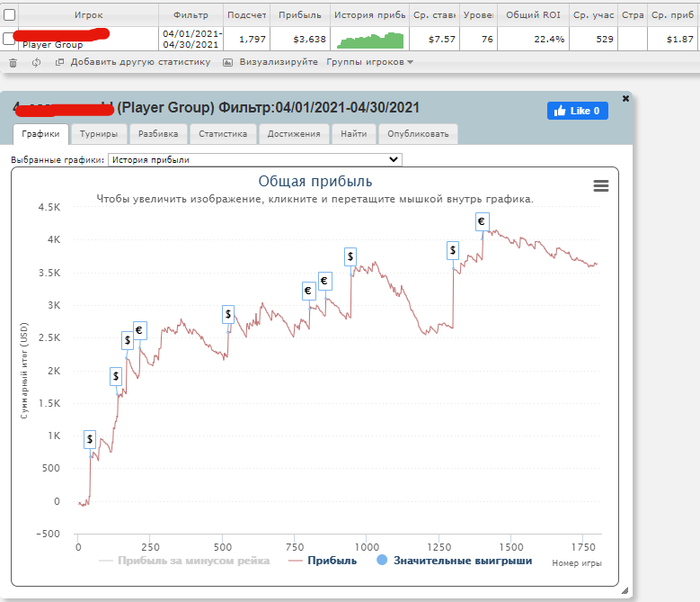Image resolution: width=700 pixels, height=602 pixels.
Task: Open the Группы игроков dropdown
Action: [x=369, y=62]
